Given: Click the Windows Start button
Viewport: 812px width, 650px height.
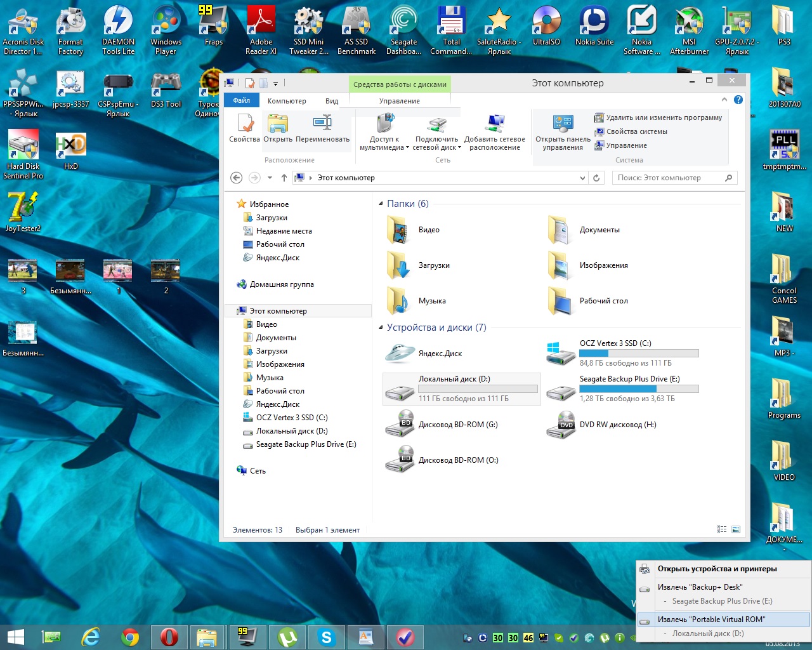Looking at the screenshot, I should pyautogui.click(x=15, y=637).
